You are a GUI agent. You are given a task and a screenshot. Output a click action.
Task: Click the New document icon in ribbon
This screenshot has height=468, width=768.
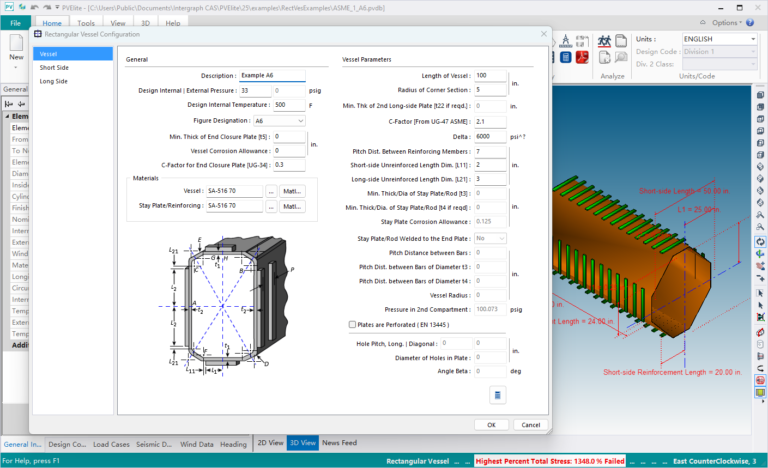click(16, 43)
